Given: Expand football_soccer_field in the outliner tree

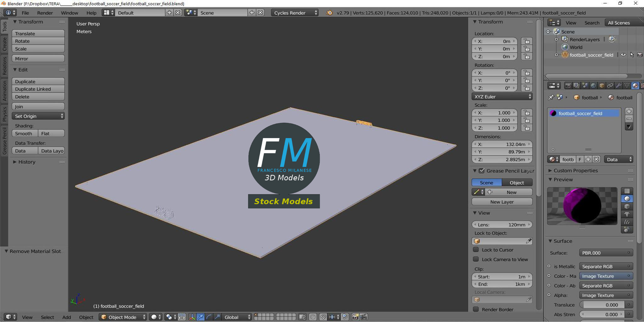Looking at the screenshot, I should coord(556,55).
